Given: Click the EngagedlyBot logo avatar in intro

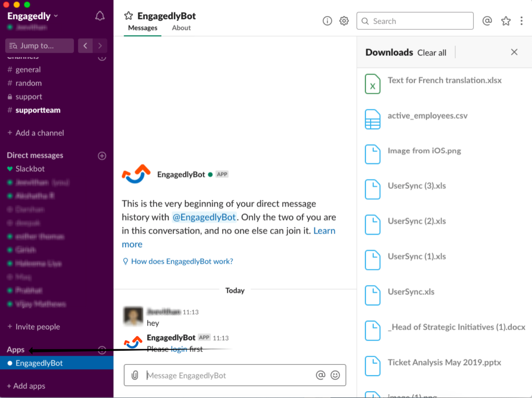Looking at the screenshot, I should 136,174.
